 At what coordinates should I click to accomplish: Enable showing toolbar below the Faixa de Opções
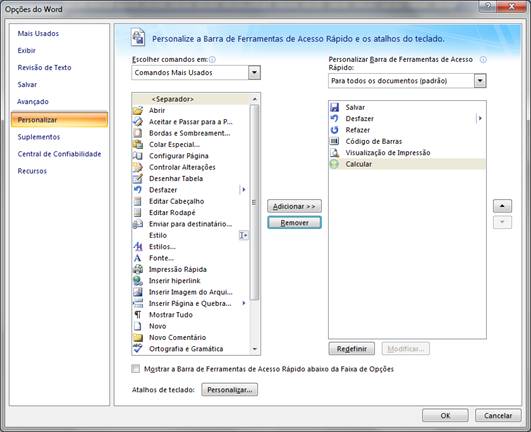(135, 369)
